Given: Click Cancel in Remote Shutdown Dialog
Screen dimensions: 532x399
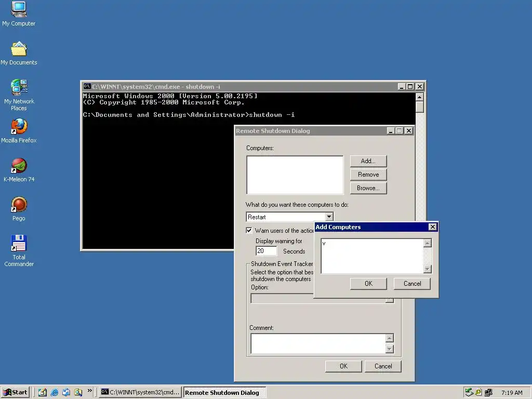Looking at the screenshot, I should (383, 366).
